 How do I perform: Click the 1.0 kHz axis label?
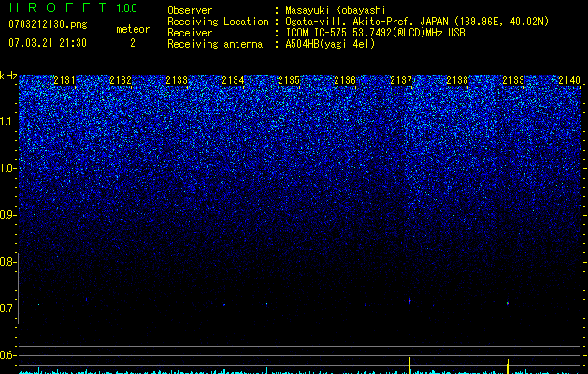[x=8, y=168]
